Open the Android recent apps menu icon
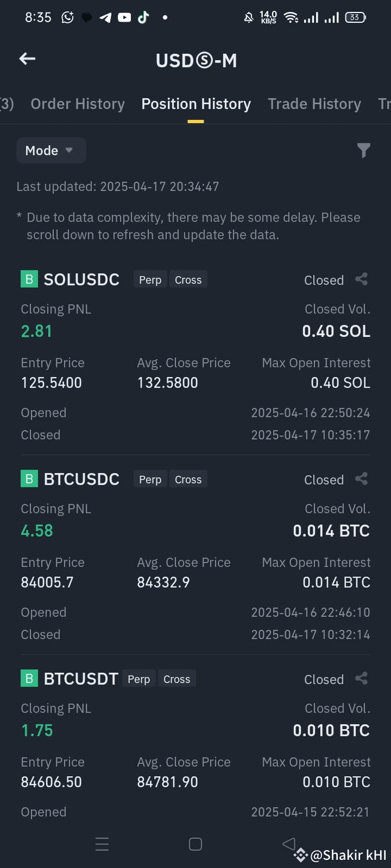The image size is (391, 868). click(x=102, y=844)
